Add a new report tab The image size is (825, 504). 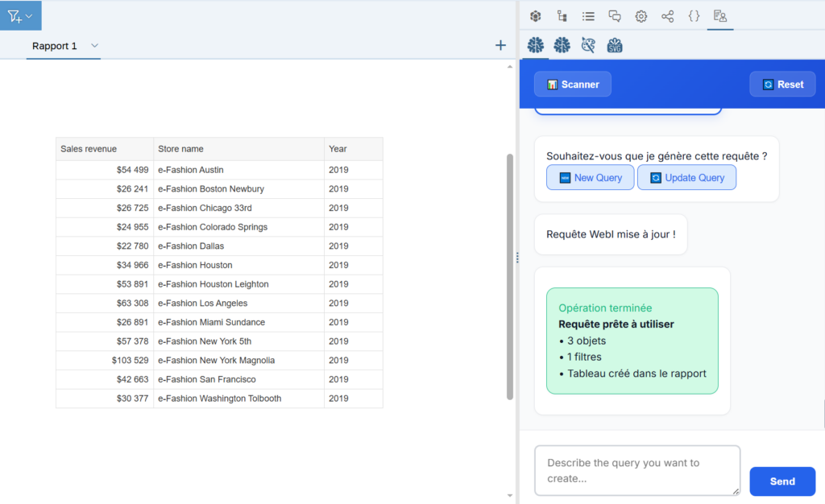[x=500, y=46]
